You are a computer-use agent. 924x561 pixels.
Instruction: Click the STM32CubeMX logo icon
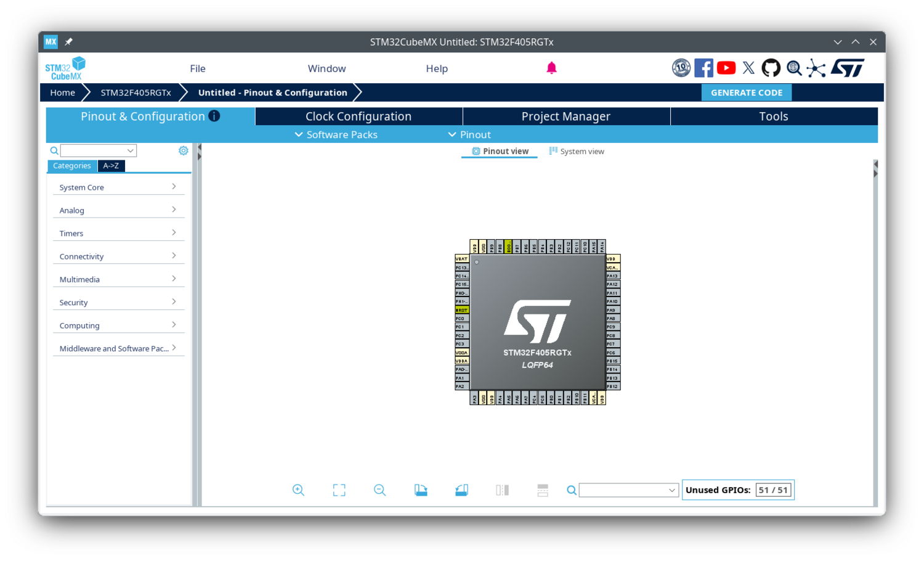point(65,68)
